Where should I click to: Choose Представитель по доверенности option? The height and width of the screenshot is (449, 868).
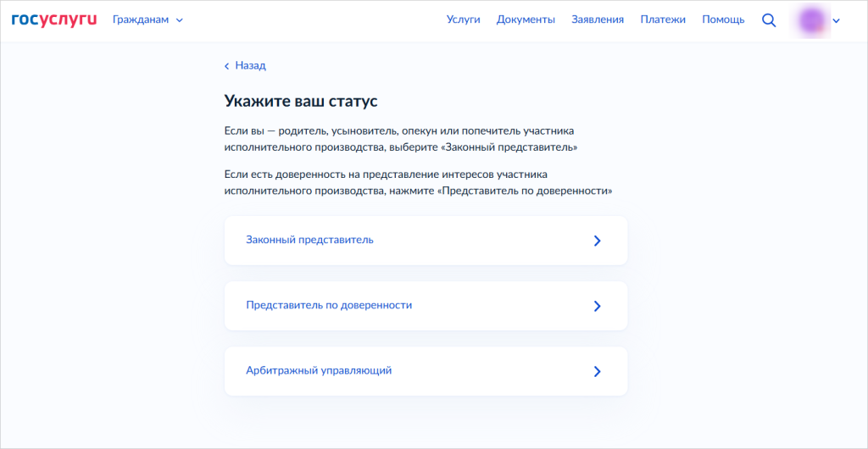[x=329, y=305]
